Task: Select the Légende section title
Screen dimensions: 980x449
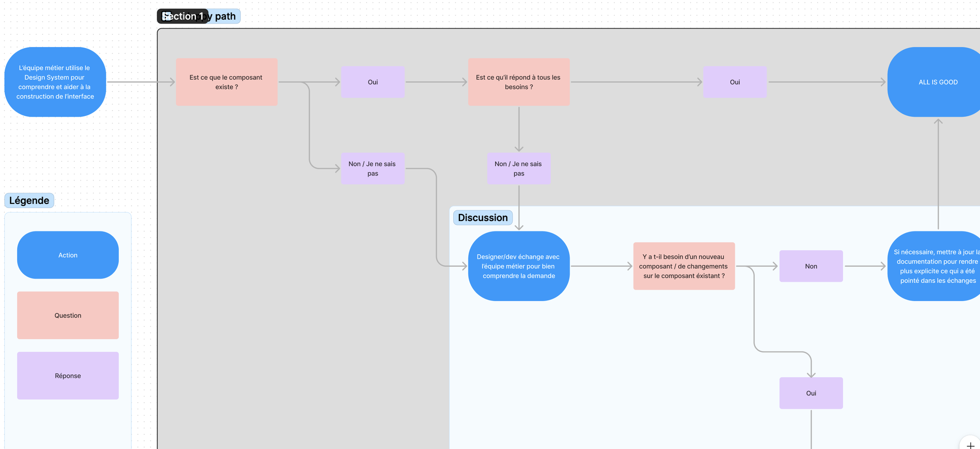Action: click(x=29, y=200)
